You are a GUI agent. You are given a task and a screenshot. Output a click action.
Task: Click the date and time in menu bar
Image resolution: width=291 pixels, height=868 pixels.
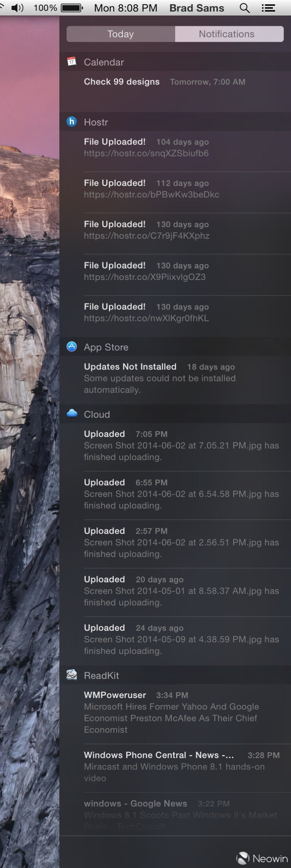(126, 8)
